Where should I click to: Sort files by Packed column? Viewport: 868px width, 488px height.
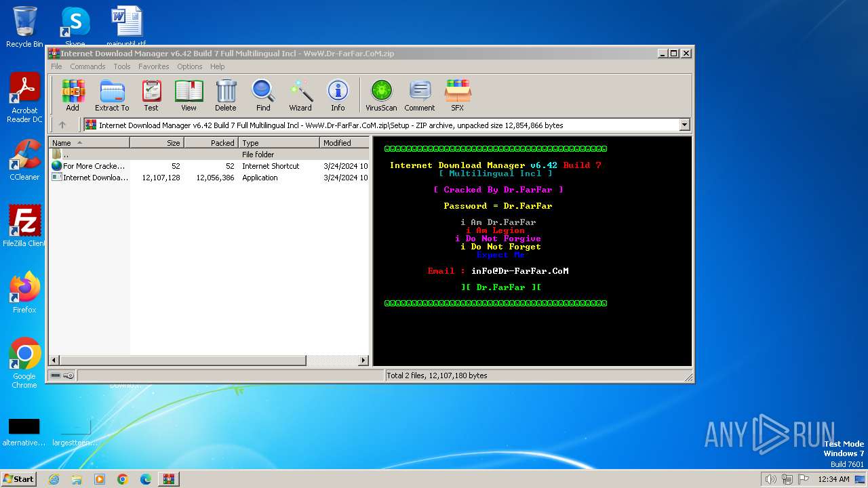[212, 143]
